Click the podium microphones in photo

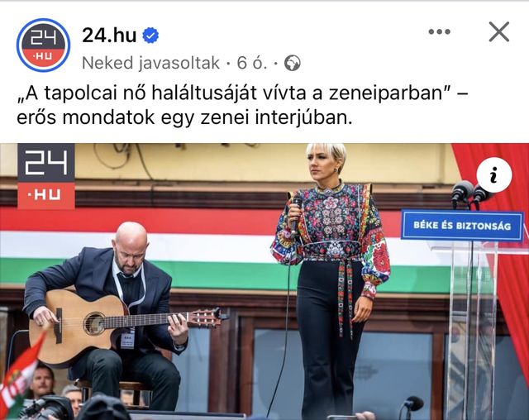[470, 194]
